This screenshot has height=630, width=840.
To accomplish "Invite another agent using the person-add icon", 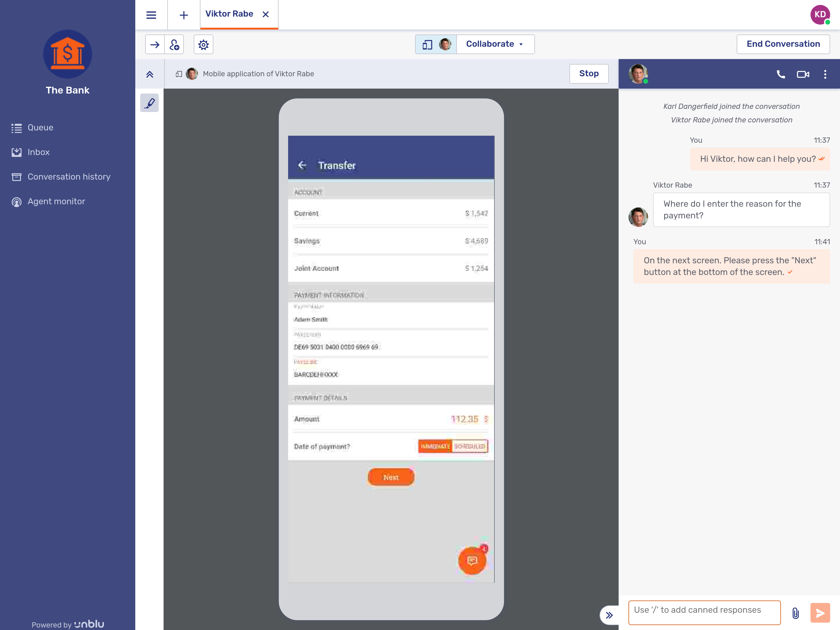I will [175, 45].
